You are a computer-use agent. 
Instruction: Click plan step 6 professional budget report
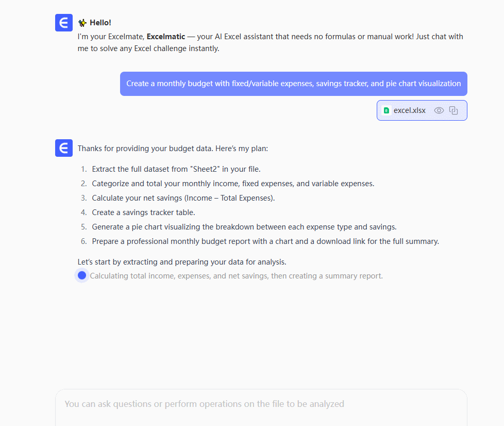click(265, 241)
